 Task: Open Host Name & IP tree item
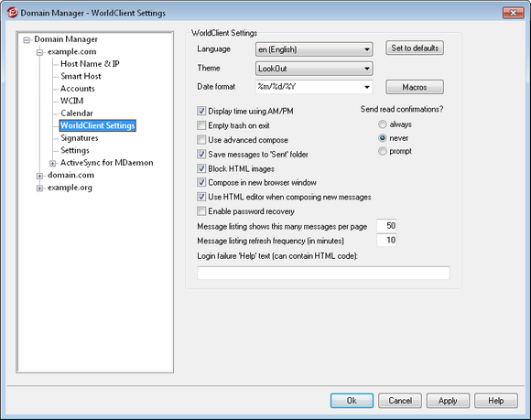point(90,64)
